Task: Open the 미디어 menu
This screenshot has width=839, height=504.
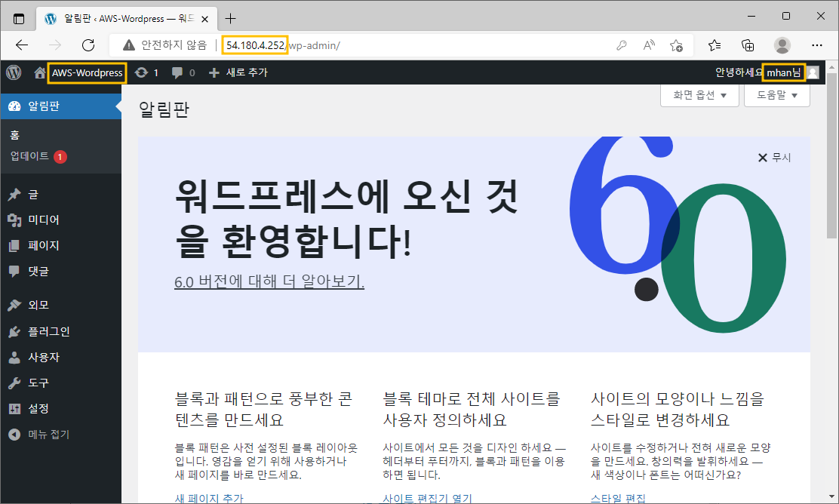Action: pyautogui.click(x=60, y=220)
